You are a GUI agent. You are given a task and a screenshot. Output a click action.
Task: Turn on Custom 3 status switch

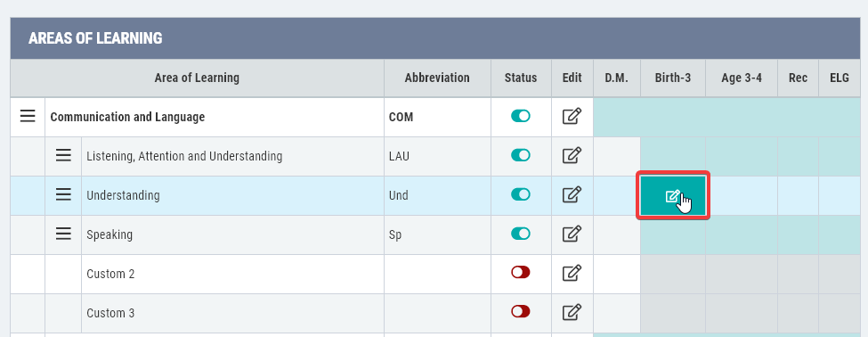[521, 311]
